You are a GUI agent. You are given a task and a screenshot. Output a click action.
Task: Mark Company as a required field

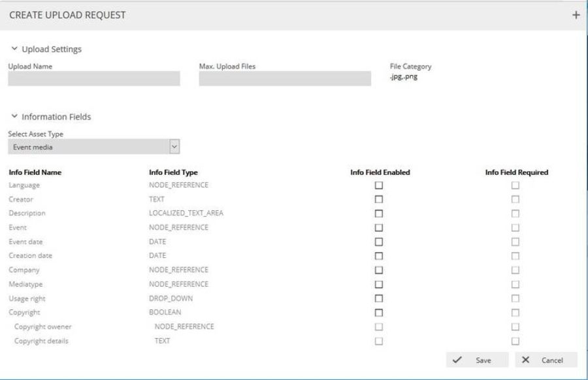(x=515, y=270)
